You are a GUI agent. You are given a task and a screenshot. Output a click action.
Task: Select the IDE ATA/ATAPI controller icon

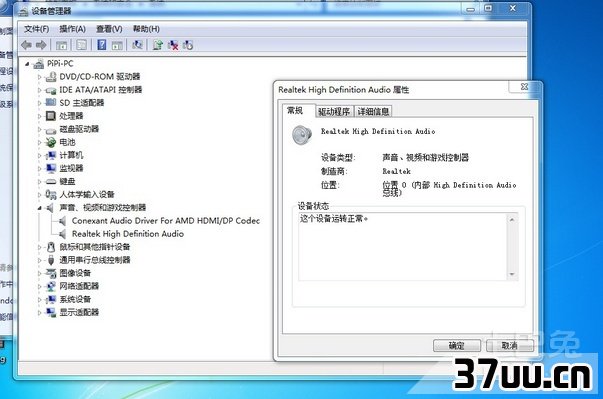click(x=51, y=90)
